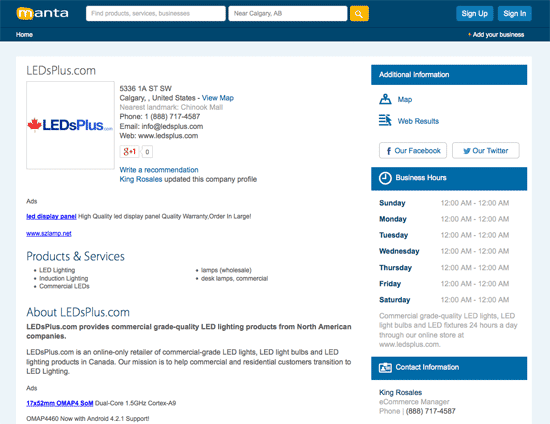The height and width of the screenshot is (424, 550).
Task: Click the Monday hours row
Action: 444,219
